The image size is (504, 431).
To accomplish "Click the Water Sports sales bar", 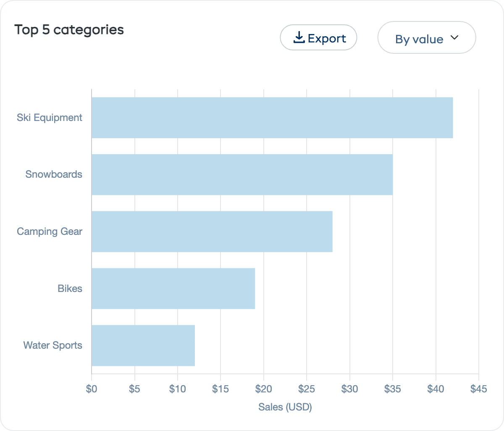I will coord(143,345).
